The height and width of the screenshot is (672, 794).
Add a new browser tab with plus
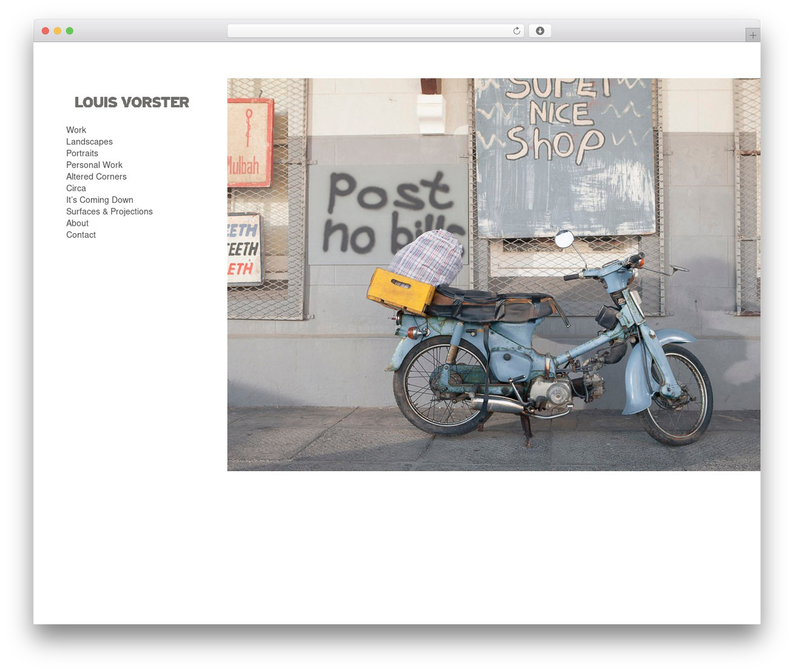pos(752,35)
